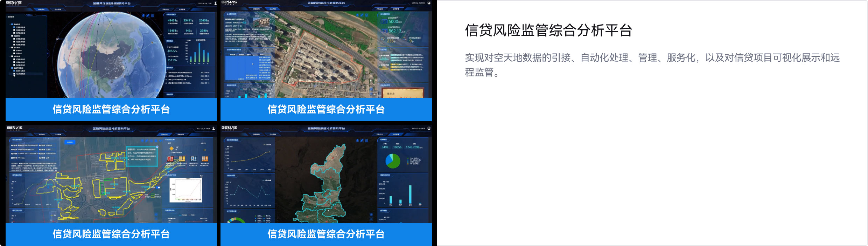The height and width of the screenshot is (246, 868).
Task: Click the GEOVIS logo in the province map screenshot
Action: (x=229, y=128)
